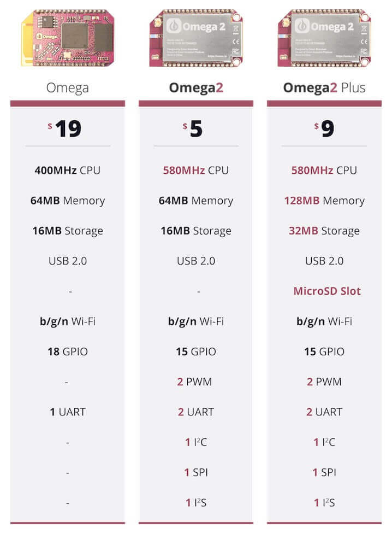Click the $5 price of Omega2

[193, 129]
